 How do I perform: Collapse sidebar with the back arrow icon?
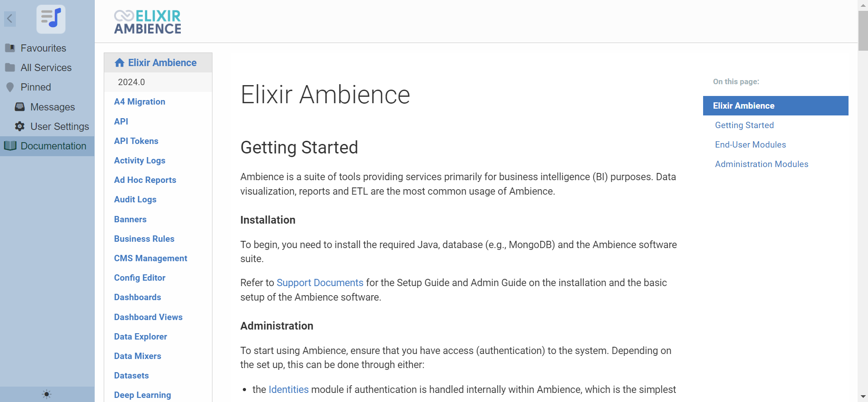(10, 19)
